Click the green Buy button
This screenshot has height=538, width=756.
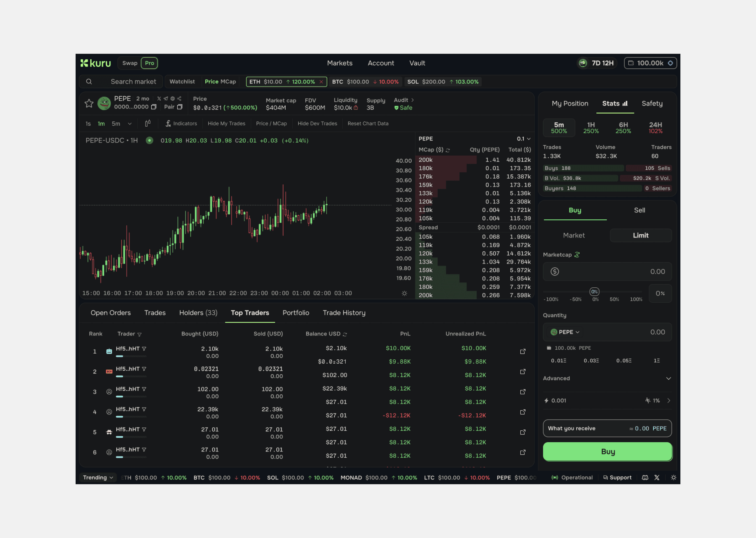pos(608,452)
